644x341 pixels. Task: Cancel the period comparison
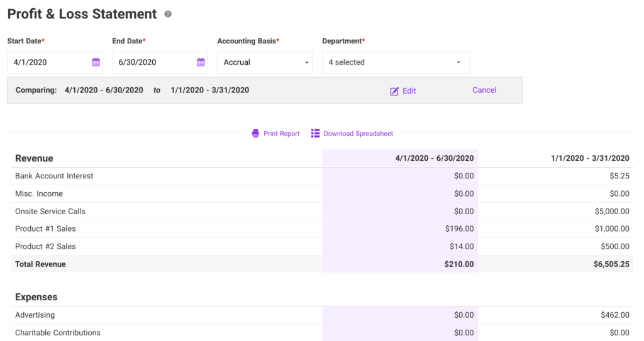click(484, 90)
